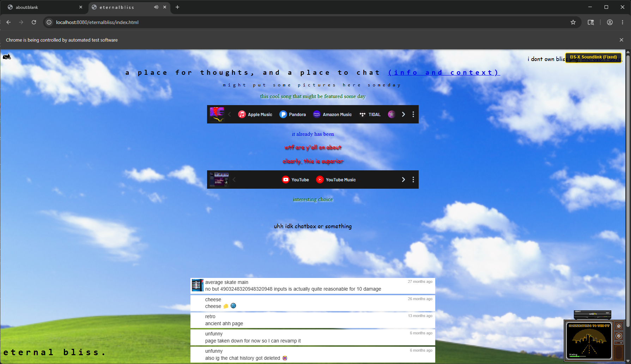Click the average skate main chat avatar
Viewport: 631px width, 364px height.
(198, 285)
